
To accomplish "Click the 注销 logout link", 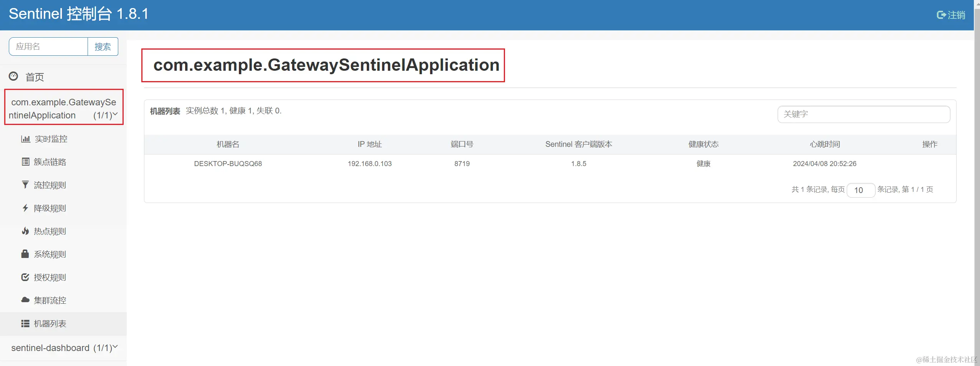I will (951, 15).
